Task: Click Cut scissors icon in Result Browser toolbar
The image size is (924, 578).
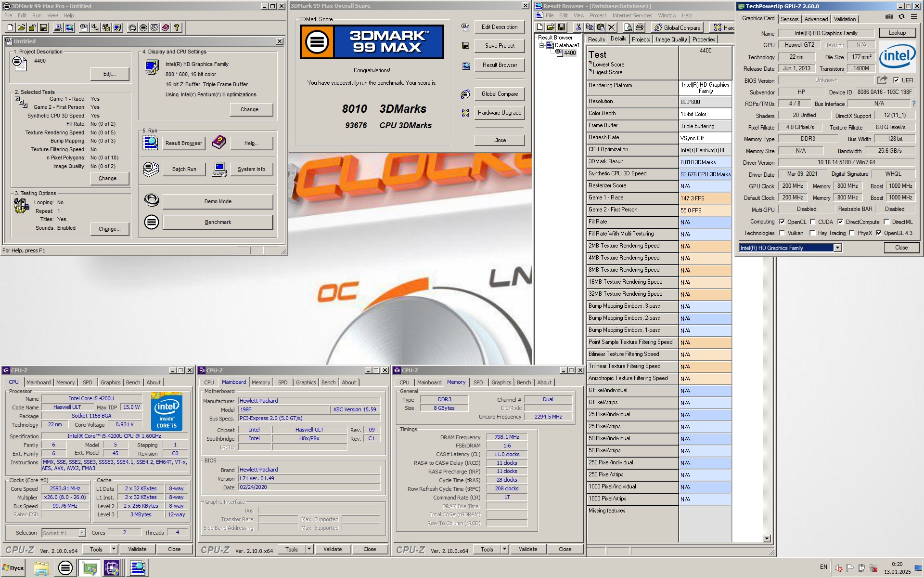Action: click(578, 27)
